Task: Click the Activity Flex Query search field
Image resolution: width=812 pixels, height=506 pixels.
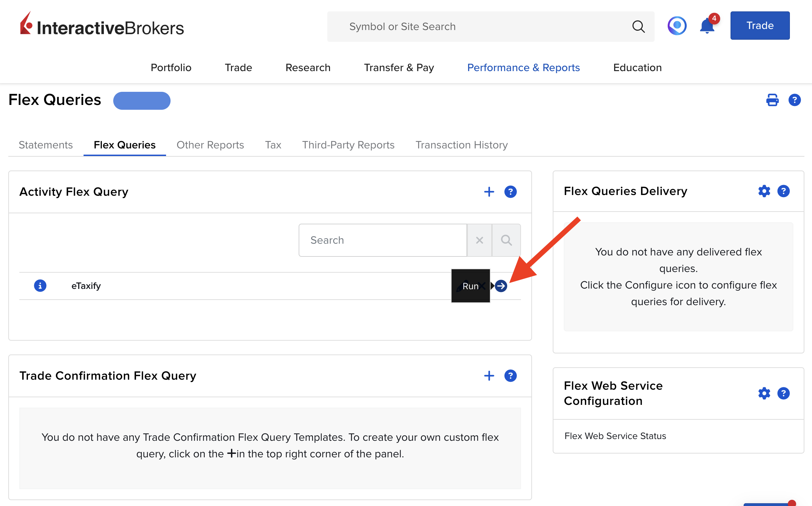Action: pyautogui.click(x=383, y=240)
